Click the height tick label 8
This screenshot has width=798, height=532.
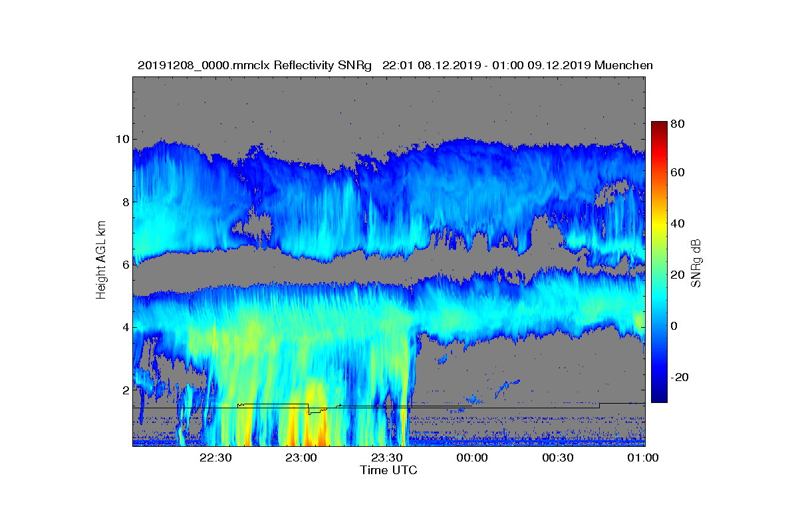coord(124,202)
